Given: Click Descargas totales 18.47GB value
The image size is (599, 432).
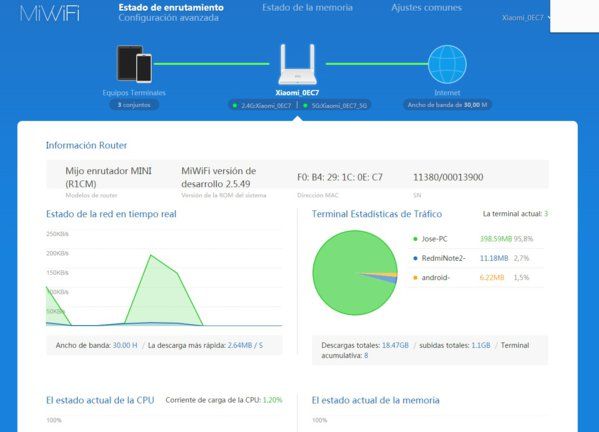Looking at the screenshot, I should 395,345.
